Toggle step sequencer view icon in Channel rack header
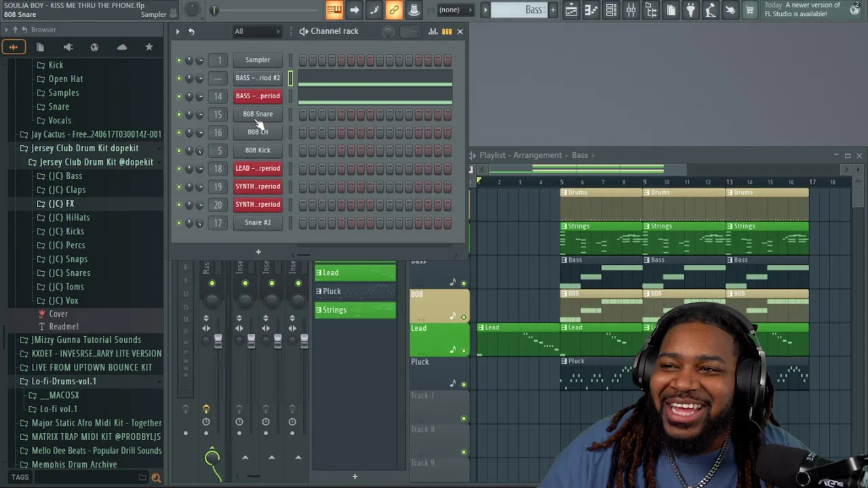This screenshot has width=868, height=488. point(447,31)
